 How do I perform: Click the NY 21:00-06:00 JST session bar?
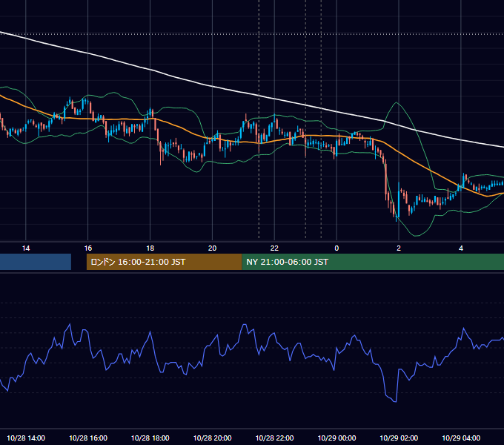(x=373, y=262)
